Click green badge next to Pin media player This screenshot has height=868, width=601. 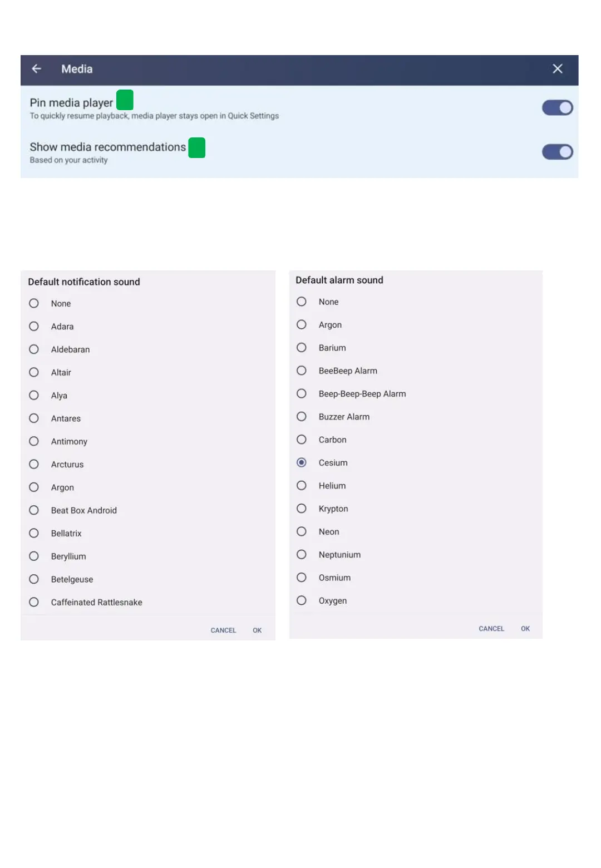(x=125, y=100)
